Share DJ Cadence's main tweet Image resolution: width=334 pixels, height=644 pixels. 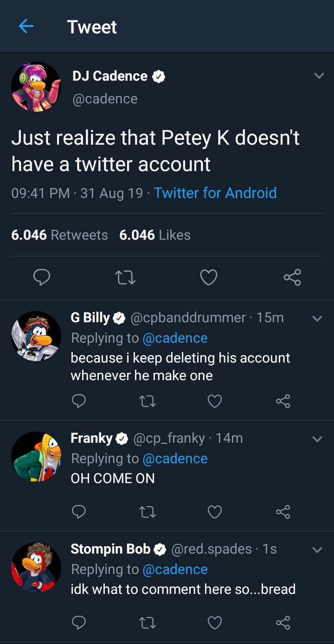point(292,277)
